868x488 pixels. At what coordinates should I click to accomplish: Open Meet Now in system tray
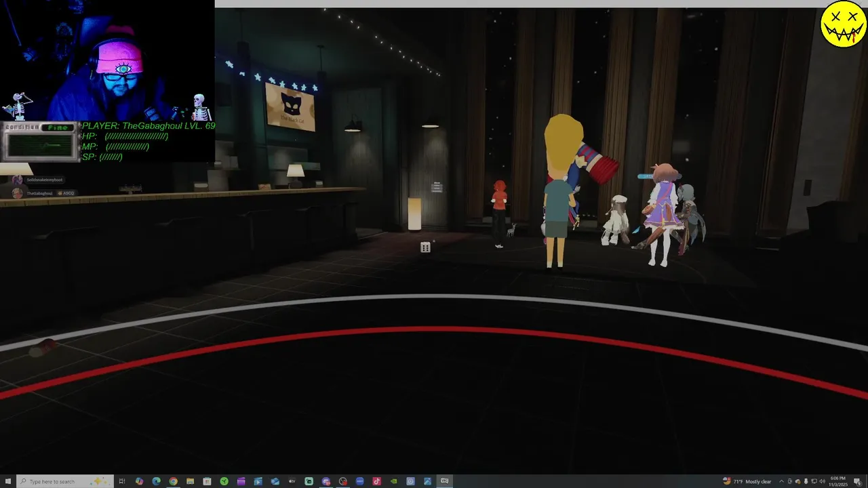tap(790, 481)
